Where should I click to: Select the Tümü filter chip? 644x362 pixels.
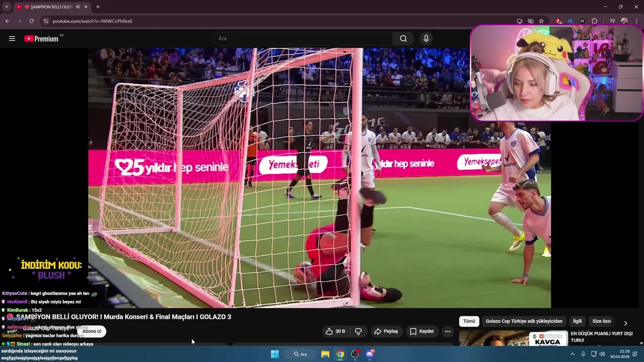point(469,321)
